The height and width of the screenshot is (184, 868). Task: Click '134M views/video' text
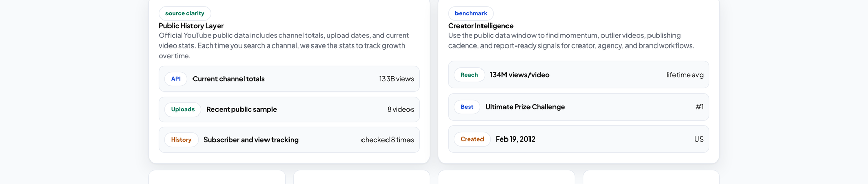pyautogui.click(x=520, y=75)
